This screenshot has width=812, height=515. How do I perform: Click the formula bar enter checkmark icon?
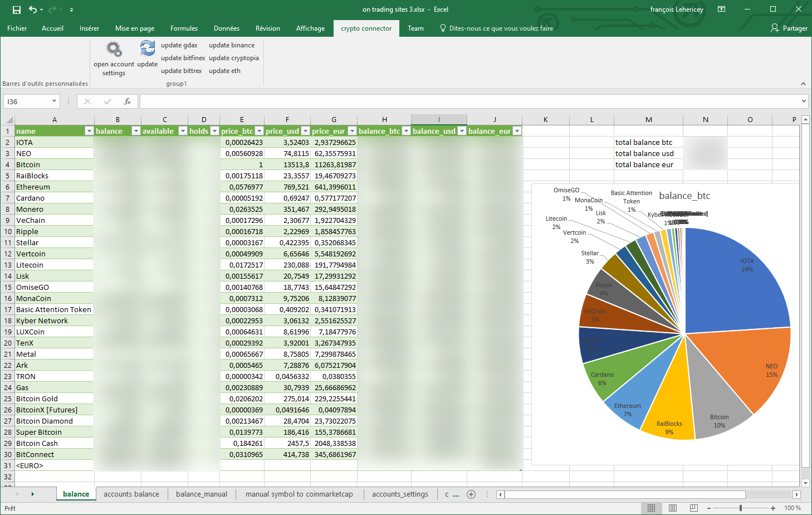(107, 101)
